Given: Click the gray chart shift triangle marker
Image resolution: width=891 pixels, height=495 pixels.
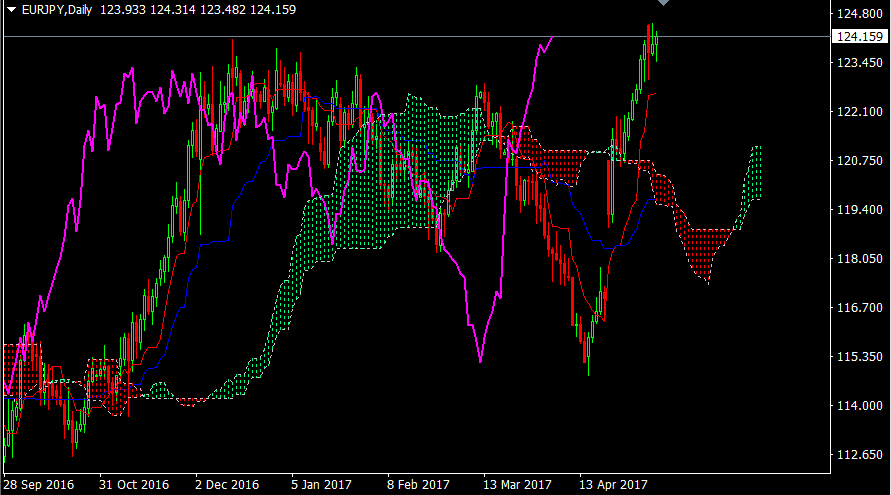Looking at the screenshot, I should click(662, 3).
